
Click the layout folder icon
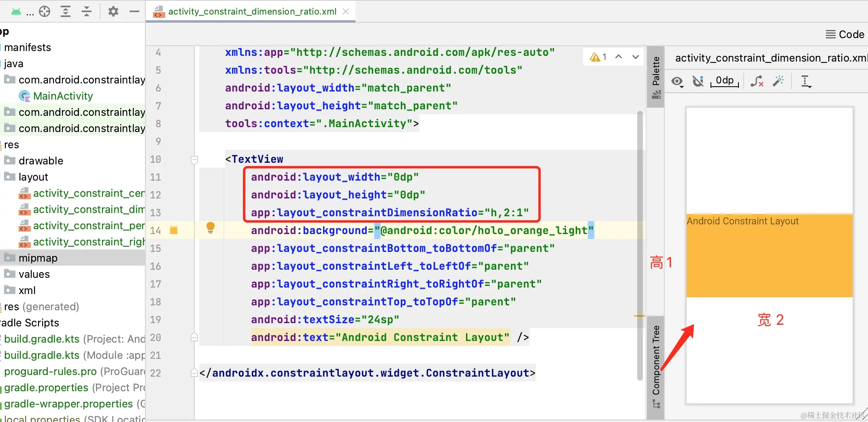point(10,177)
